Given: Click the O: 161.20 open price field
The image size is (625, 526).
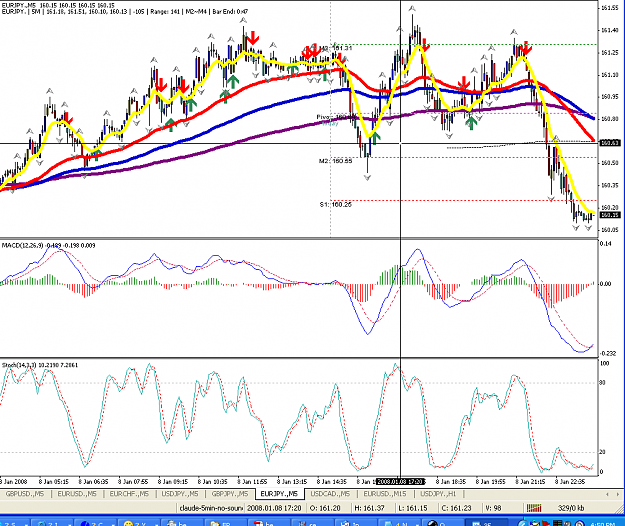Looking at the screenshot, I should (325, 508).
